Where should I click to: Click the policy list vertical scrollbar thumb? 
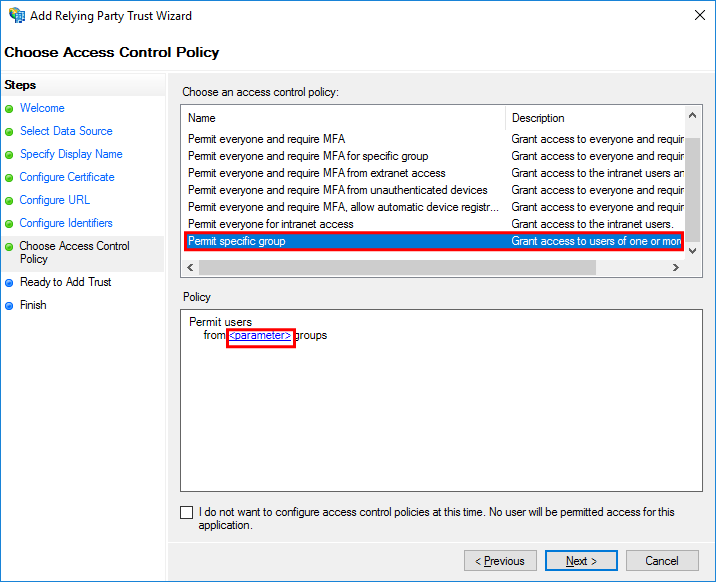pyautogui.click(x=692, y=189)
